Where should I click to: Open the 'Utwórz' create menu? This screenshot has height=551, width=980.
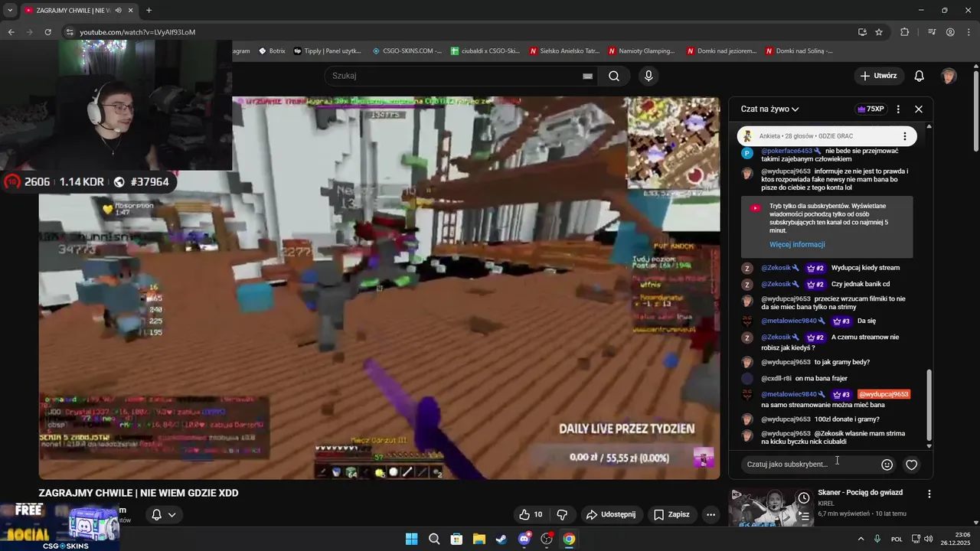tap(878, 76)
